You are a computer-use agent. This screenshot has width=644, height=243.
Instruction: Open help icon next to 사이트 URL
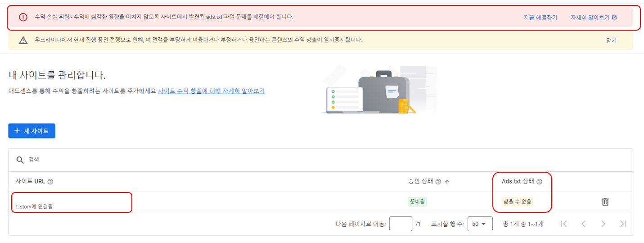click(x=50, y=182)
